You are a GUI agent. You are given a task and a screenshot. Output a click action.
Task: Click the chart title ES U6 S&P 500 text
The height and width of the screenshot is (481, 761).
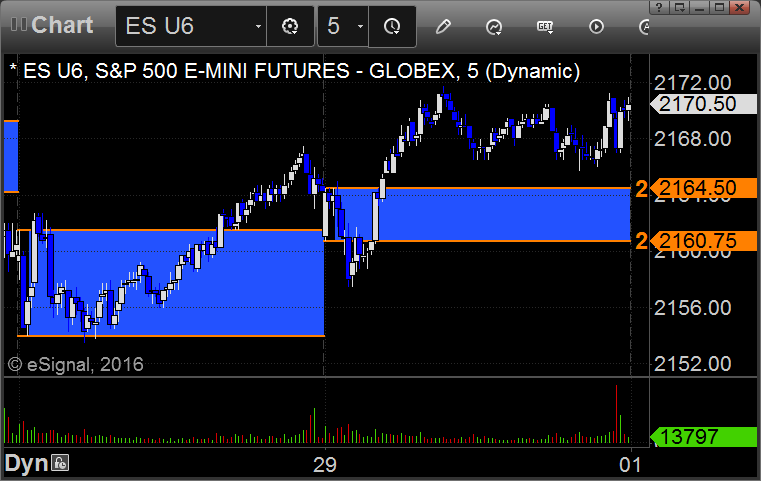click(301, 71)
